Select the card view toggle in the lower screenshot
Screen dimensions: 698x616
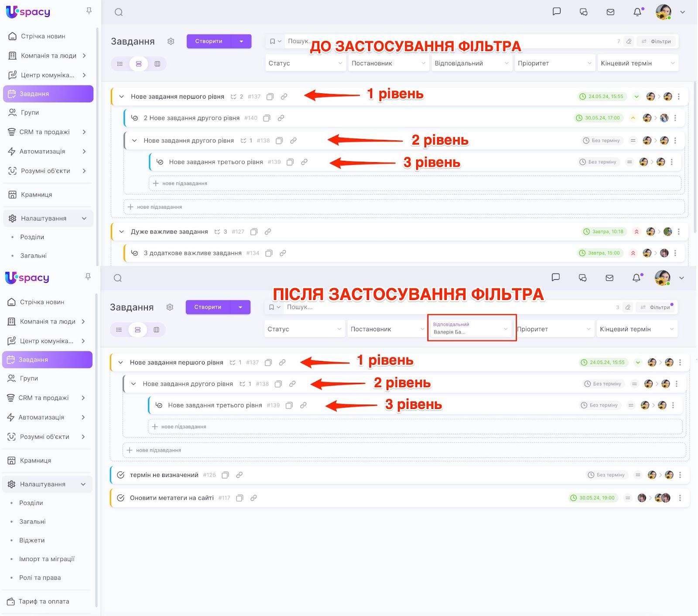click(x=137, y=330)
